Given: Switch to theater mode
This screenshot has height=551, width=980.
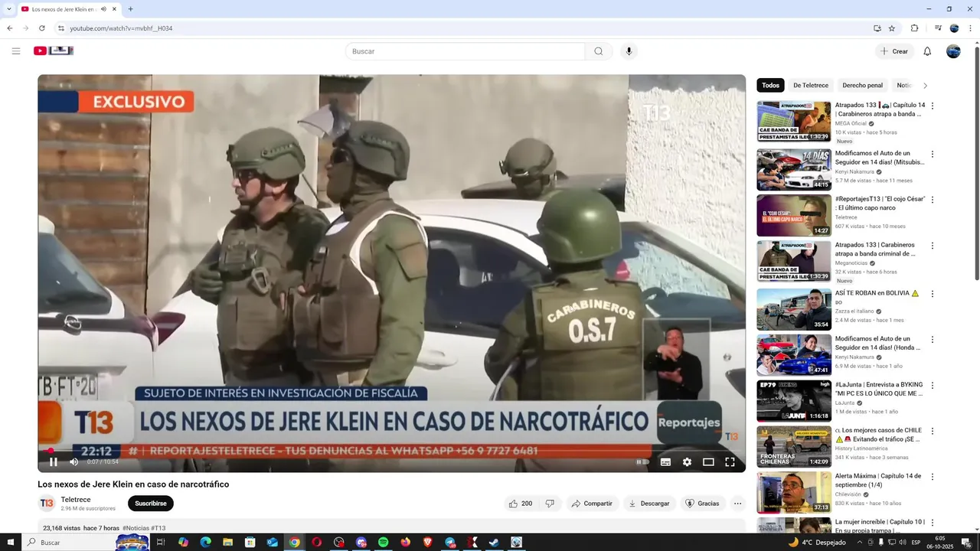Looking at the screenshot, I should [x=708, y=461].
